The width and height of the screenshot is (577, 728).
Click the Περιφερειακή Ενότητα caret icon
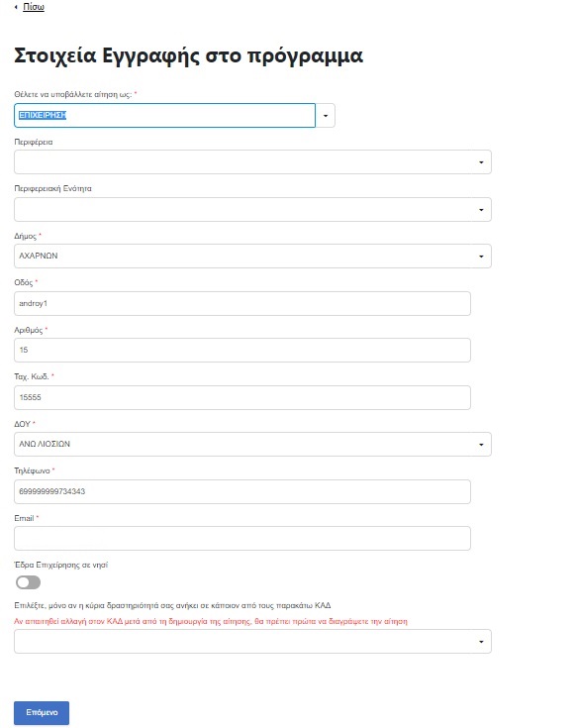(x=481, y=210)
